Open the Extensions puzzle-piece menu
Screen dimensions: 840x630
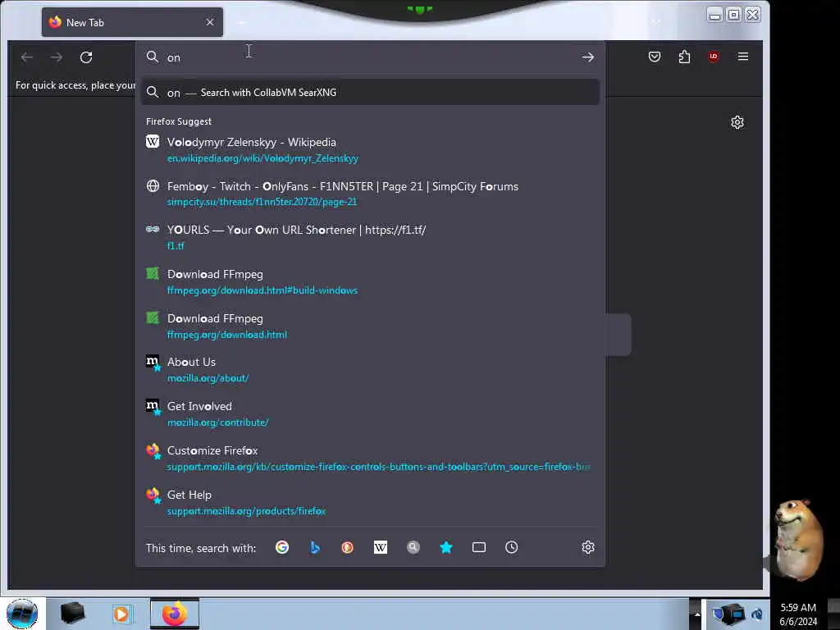click(x=684, y=57)
